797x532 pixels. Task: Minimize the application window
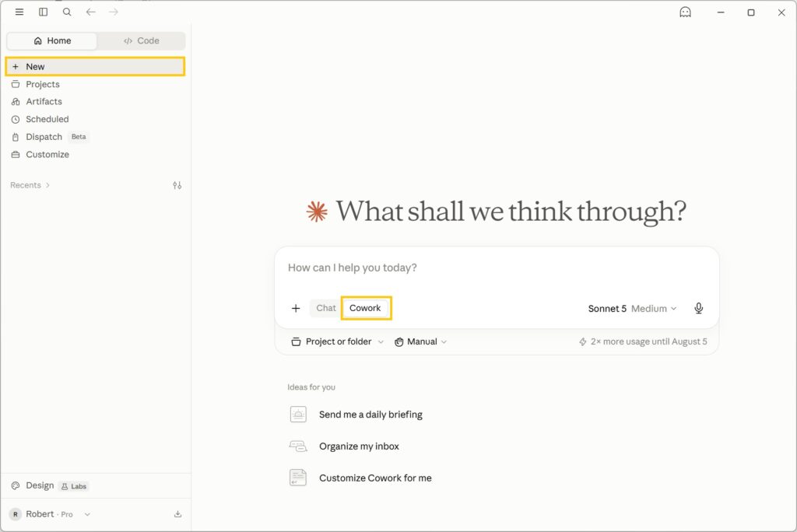(x=721, y=12)
